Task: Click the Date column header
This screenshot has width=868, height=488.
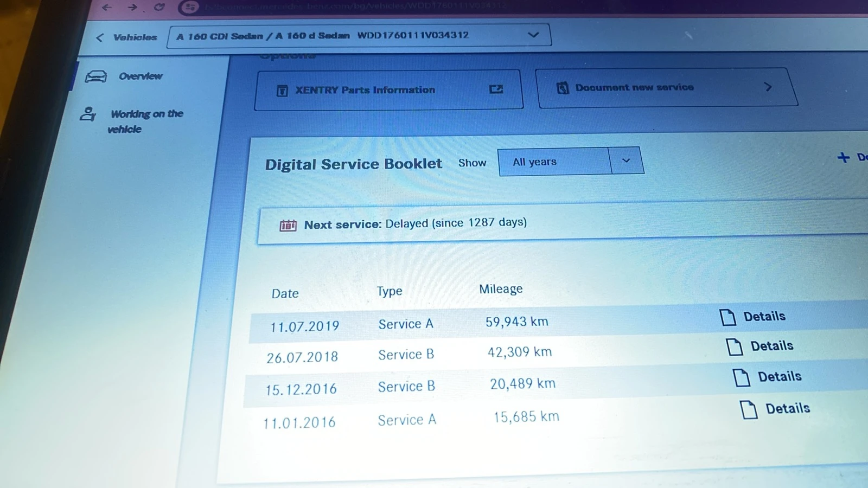Action: pos(285,293)
